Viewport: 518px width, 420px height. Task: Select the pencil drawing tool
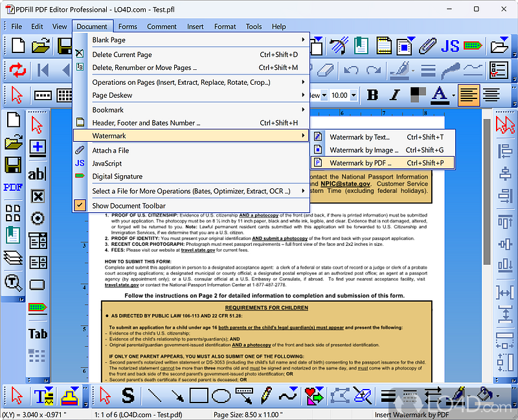click(x=266, y=395)
